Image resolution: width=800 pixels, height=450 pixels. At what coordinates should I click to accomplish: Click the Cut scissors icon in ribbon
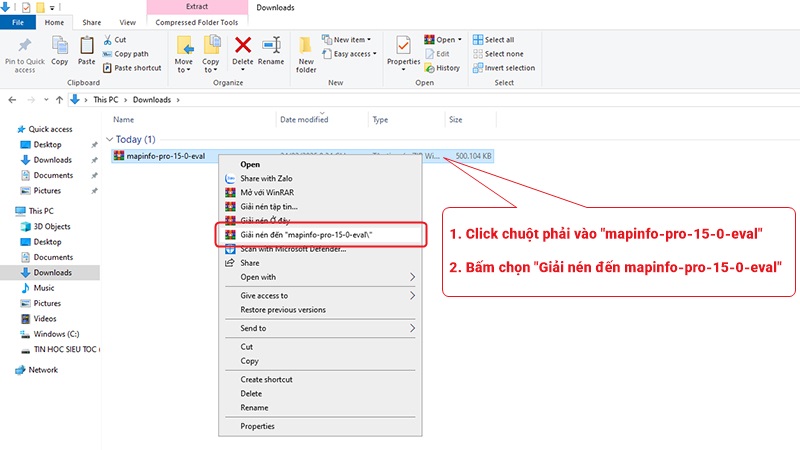click(108, 39)
